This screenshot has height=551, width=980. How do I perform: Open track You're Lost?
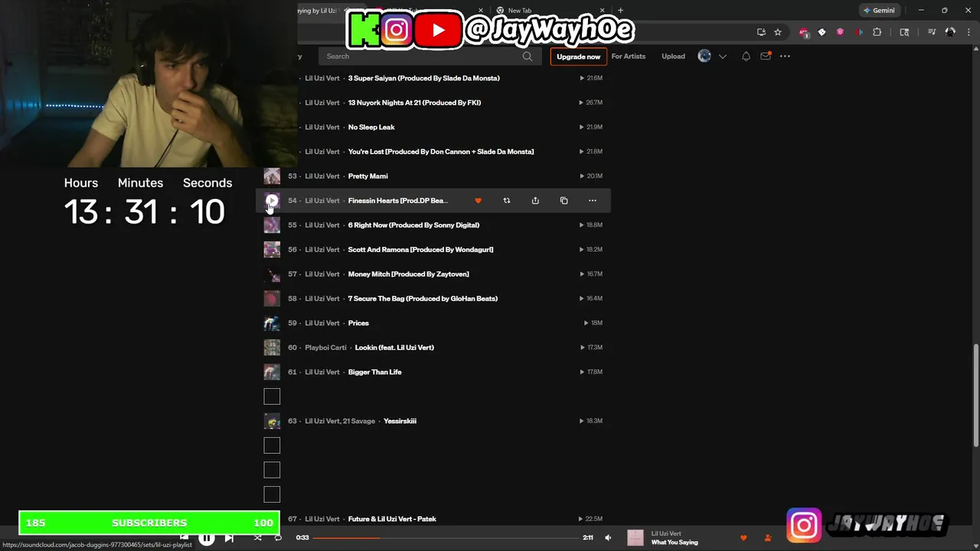coord(441,152)
